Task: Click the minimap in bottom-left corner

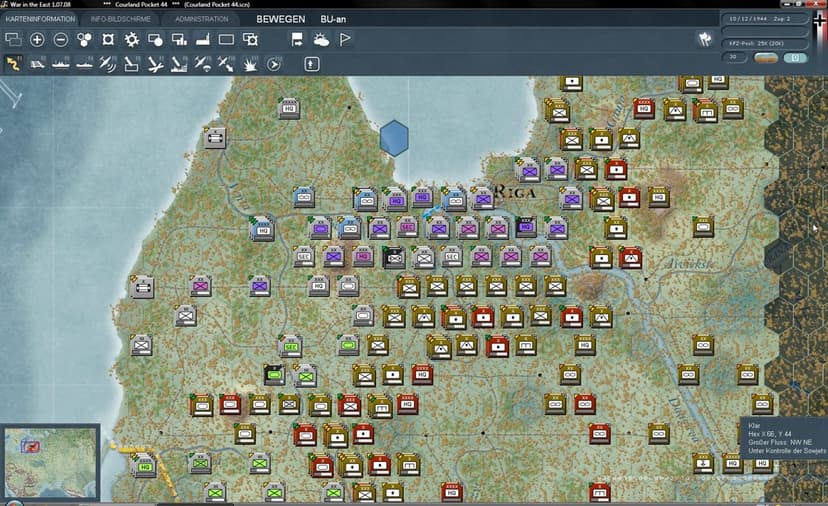Action: (51, 462)
